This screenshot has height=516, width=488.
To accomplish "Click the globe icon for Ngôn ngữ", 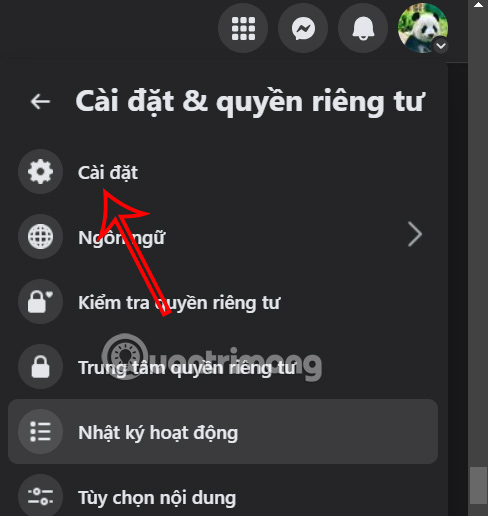I will pos(40,237).
